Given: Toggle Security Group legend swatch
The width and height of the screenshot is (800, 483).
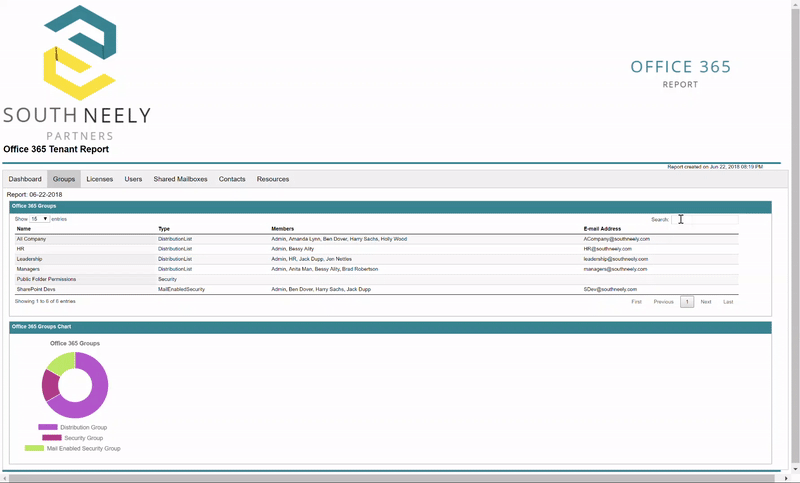Looking at the screenshot, I should coord(52,438).
